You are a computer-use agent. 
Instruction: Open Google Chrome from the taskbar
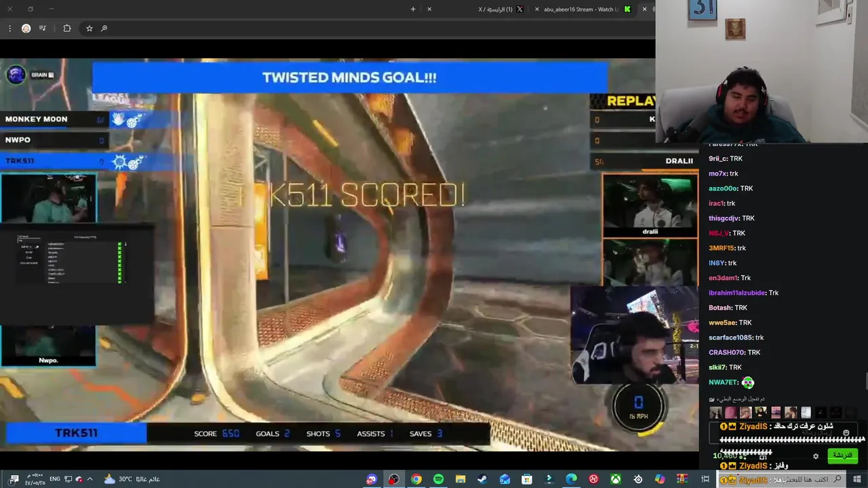[x=416, y=479]
